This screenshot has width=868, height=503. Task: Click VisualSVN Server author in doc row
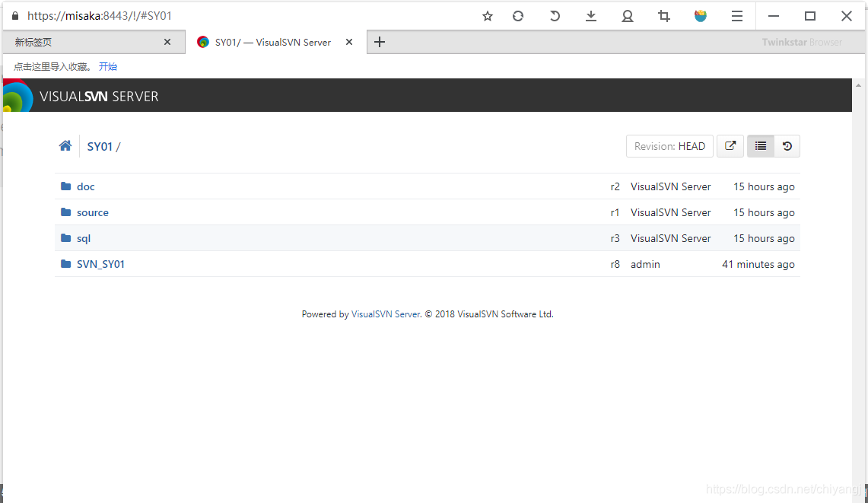pyautogui.click(x=670, y=186)
